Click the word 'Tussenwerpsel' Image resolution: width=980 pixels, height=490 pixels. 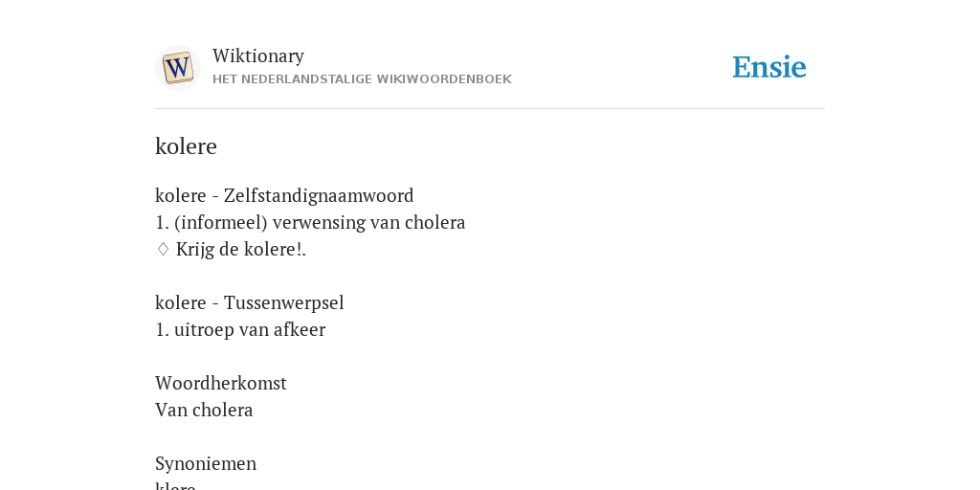[x=284, y=302]
